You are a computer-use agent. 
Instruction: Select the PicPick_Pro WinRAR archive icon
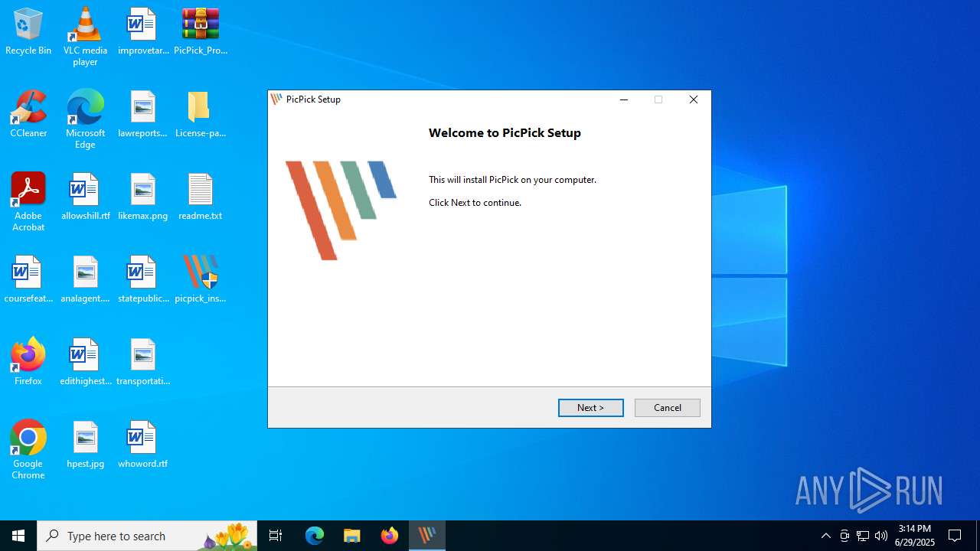(201, 32)
